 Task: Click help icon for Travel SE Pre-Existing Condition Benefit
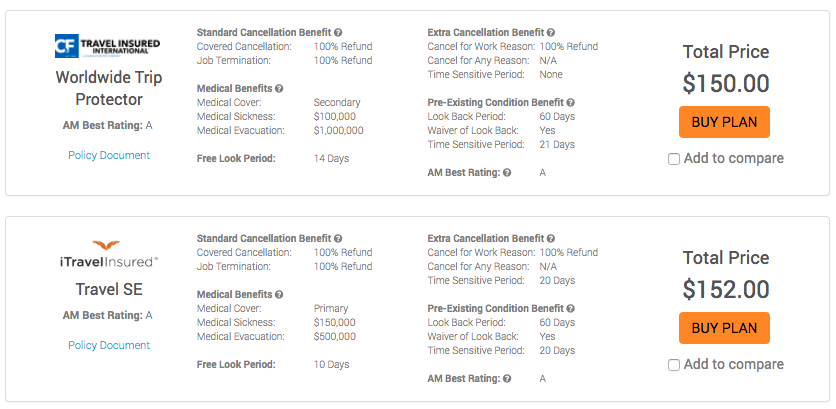570,308
